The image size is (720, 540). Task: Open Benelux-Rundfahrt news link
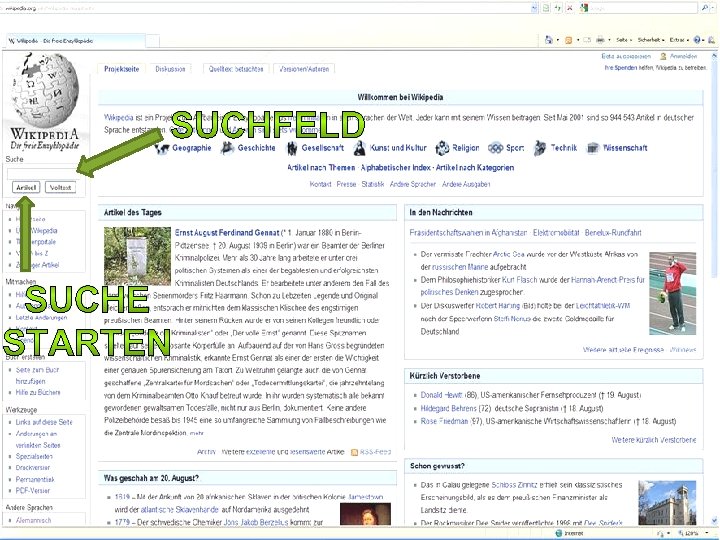click(x=613, y=233)
